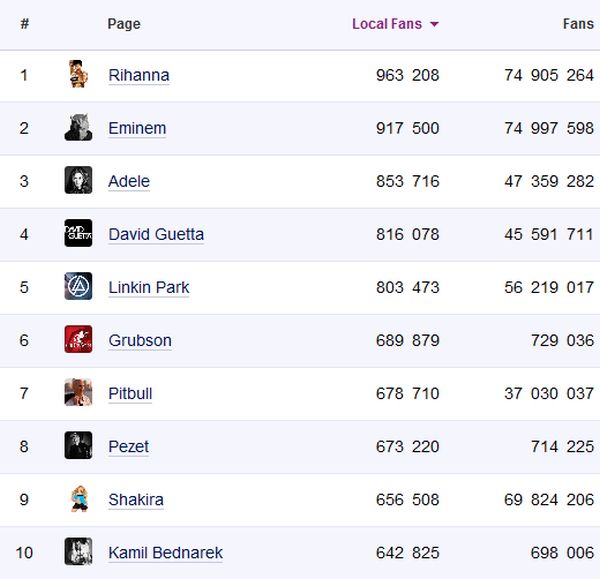Screen dimensions: 600x579
Task: Open the Linkin Park page link
Action: (149, 287)
